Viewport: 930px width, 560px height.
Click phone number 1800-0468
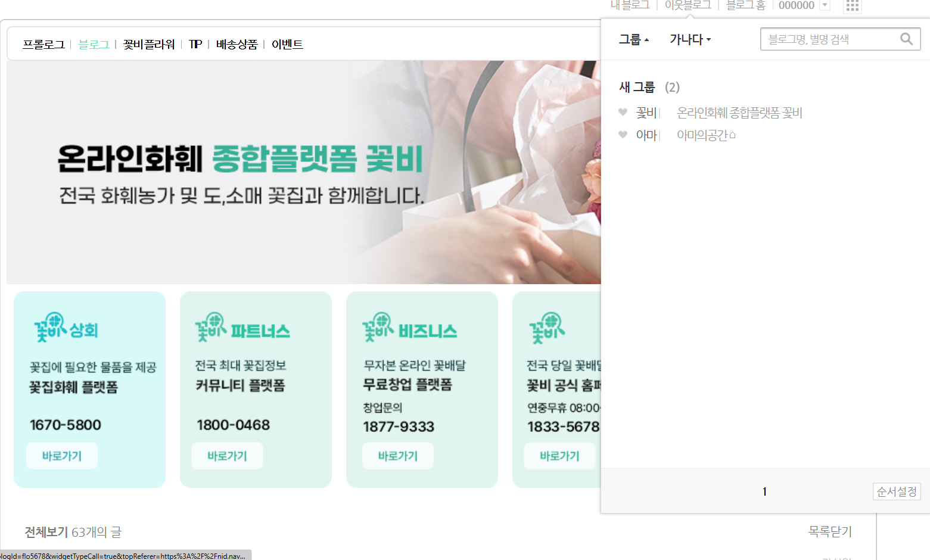pyautogui.click(x=233, y=425)
